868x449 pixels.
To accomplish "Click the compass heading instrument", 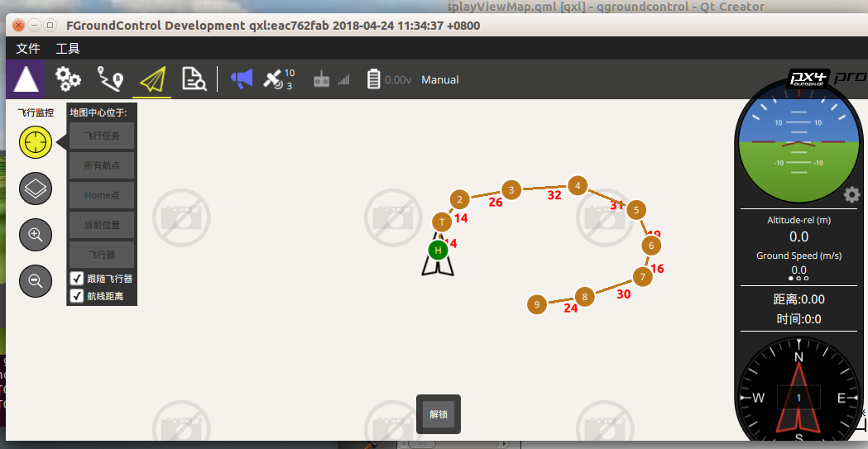I will tap(798, 397).
